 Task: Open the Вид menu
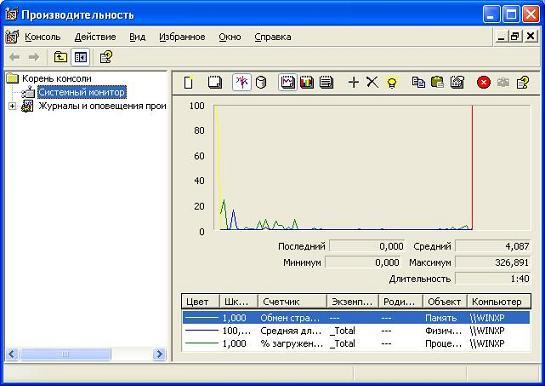[137, 36]
